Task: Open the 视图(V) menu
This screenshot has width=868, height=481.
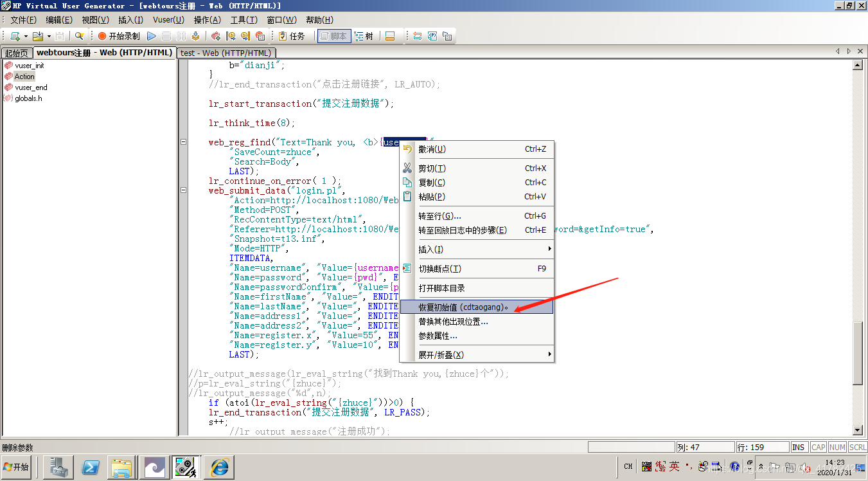Action: (94, 20)
